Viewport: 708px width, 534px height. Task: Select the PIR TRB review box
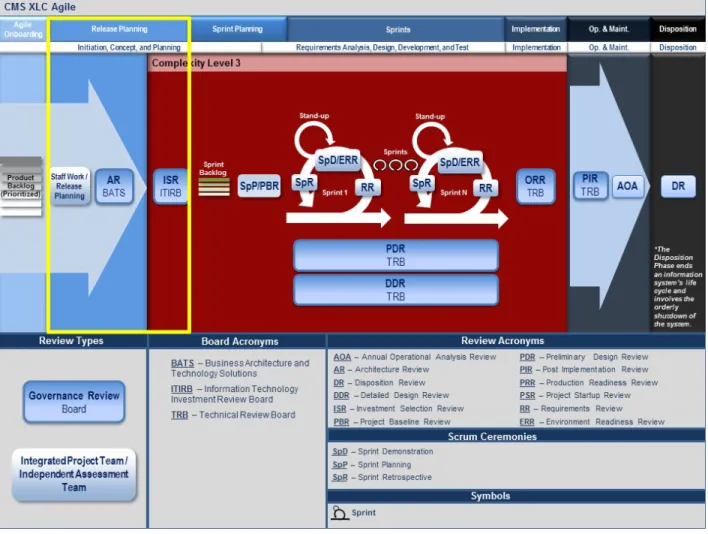coord(590,185)
